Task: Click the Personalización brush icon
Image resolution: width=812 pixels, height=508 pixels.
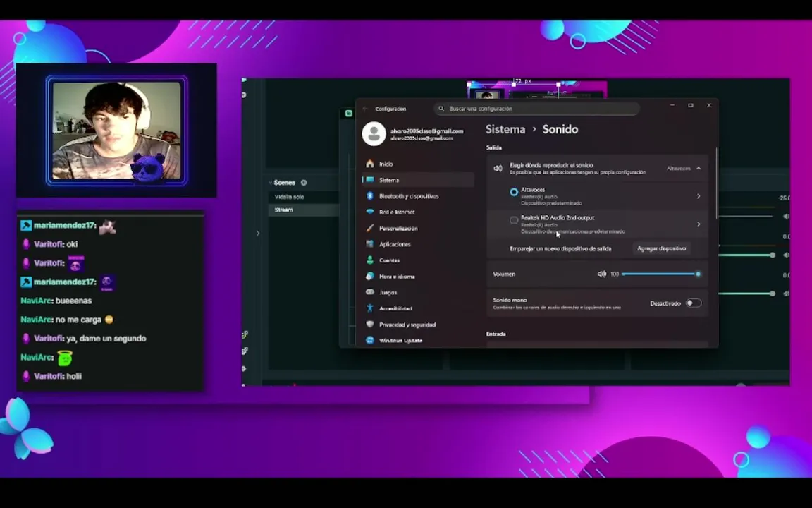Action: tap(370, 228)
